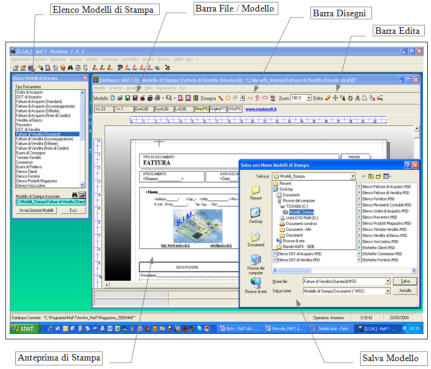Click the Modello di Stampa Associato path field
The height and width of the screenshot is (369, 431).
51,202
